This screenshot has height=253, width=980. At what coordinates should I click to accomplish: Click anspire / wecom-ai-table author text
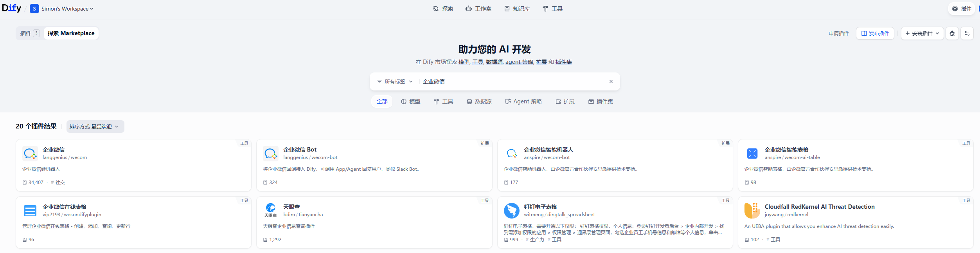click(x=792, y=157)
